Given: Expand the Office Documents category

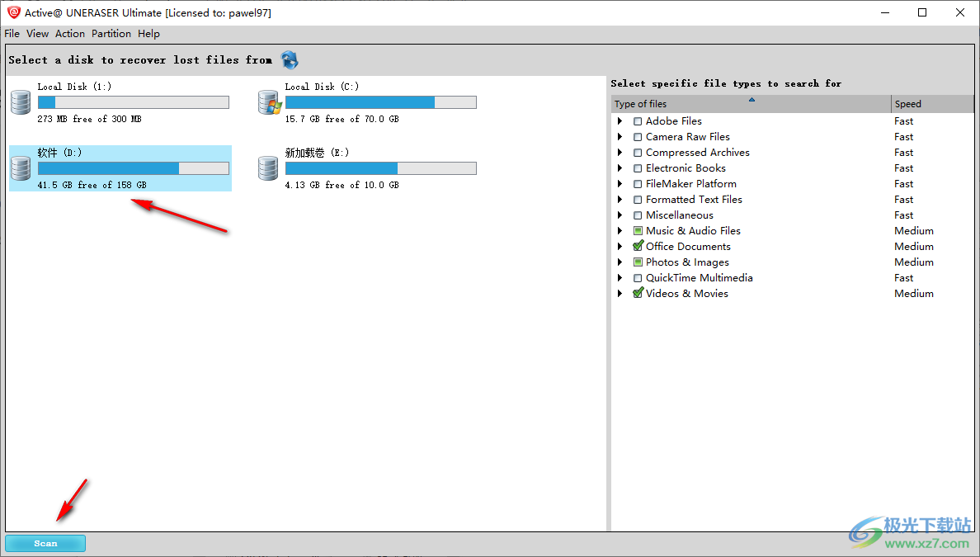Looking at the screenshot, I should pos(620,246).
